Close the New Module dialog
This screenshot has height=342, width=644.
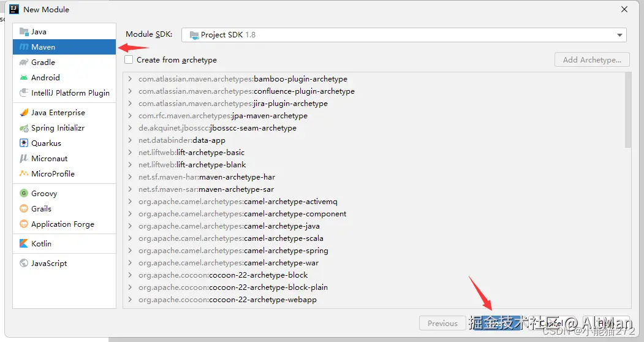624,9
